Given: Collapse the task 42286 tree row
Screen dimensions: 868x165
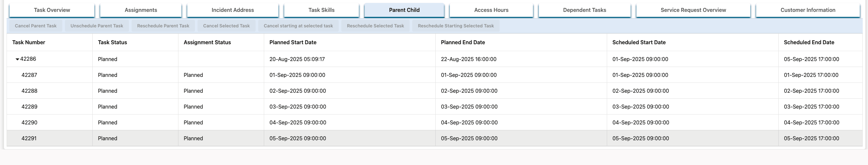Looking at the screenshot, I should (x=17, y=59).
